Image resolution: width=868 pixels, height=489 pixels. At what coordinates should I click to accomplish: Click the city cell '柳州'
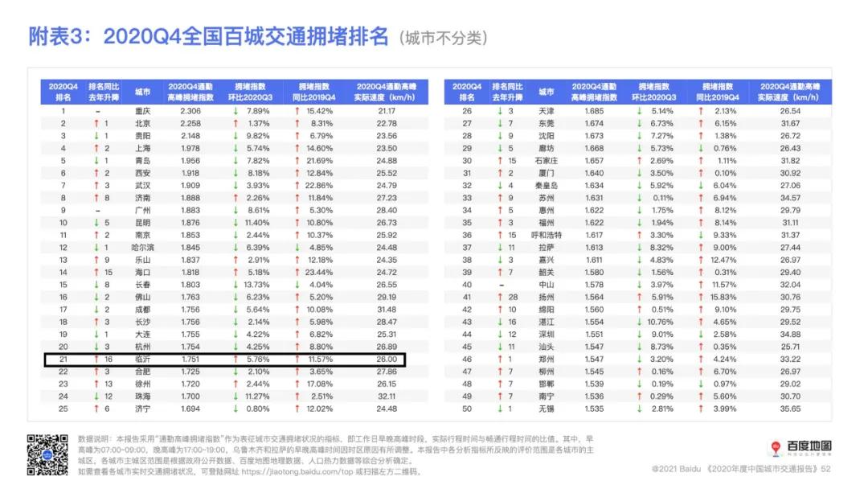click(547, 372)
